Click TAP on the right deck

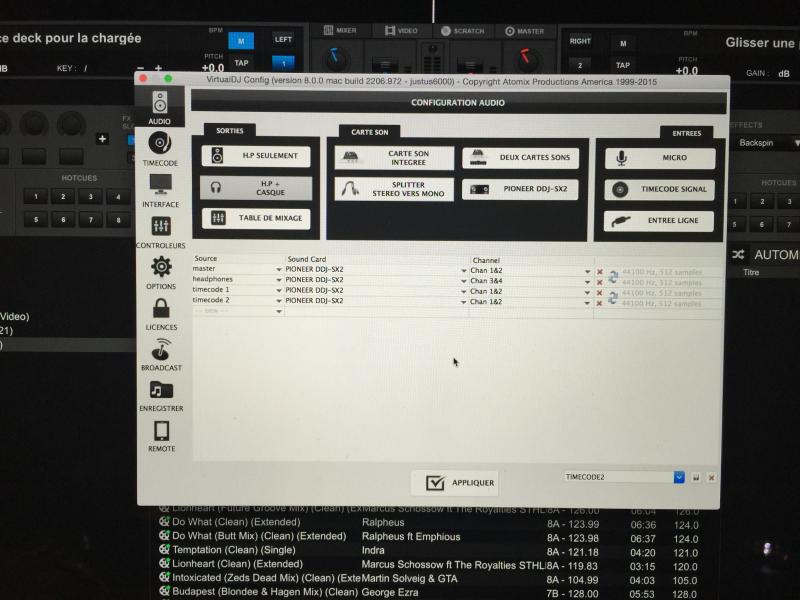coord(623,65)
